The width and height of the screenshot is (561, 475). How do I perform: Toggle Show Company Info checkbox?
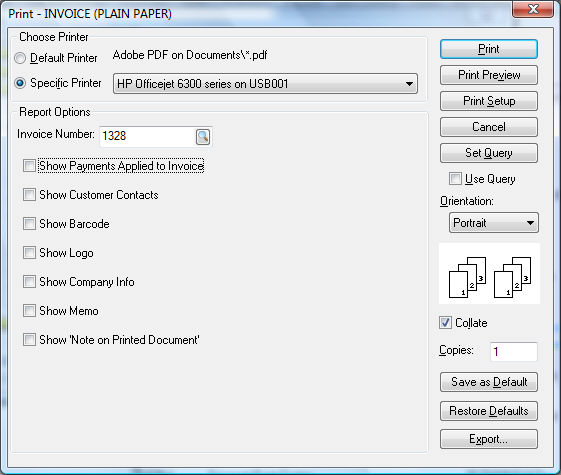tap(29, 282)
